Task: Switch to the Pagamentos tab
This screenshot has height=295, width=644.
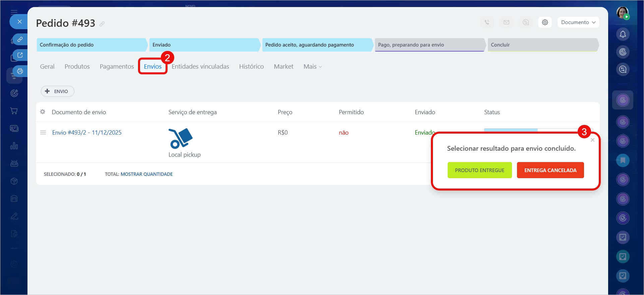Action: point(117,67)
